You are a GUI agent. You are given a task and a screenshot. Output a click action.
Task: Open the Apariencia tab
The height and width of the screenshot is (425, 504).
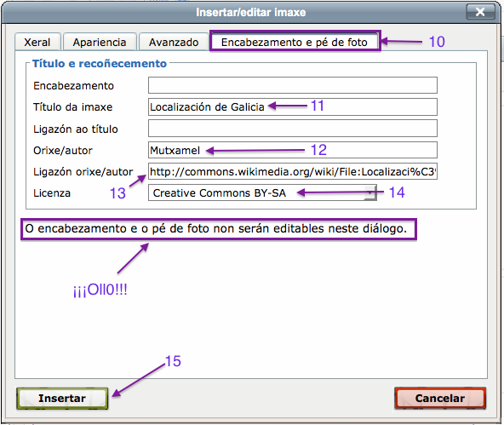click(100, 42)
